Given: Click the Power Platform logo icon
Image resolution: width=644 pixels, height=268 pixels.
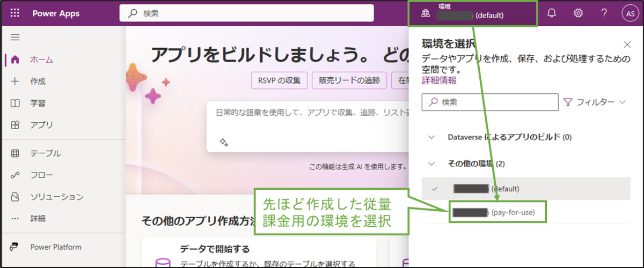Looking at the screenshot, I should 15,247.
